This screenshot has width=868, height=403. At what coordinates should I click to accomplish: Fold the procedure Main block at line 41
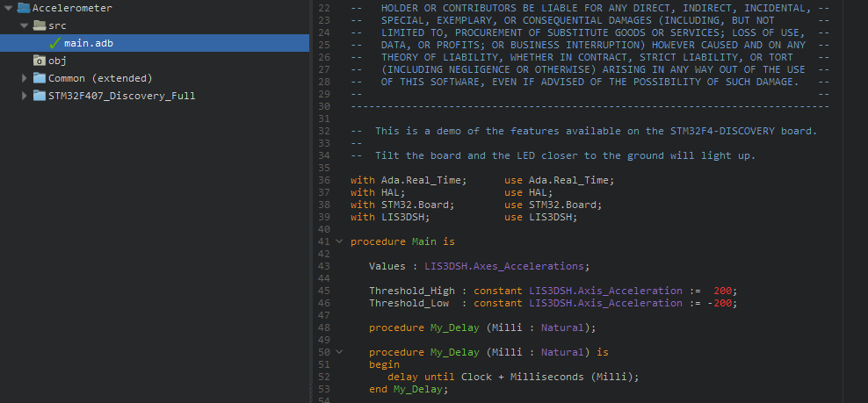click(x=339, y=241)
